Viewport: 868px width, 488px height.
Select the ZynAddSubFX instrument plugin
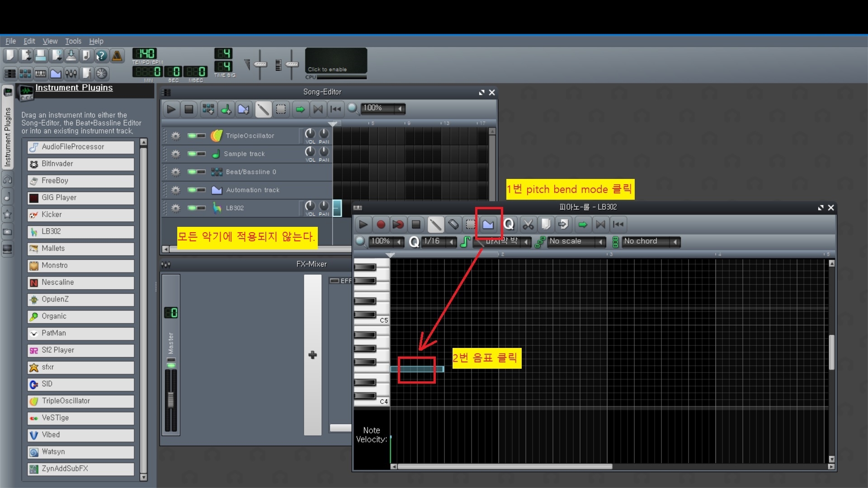pos(81,469)
